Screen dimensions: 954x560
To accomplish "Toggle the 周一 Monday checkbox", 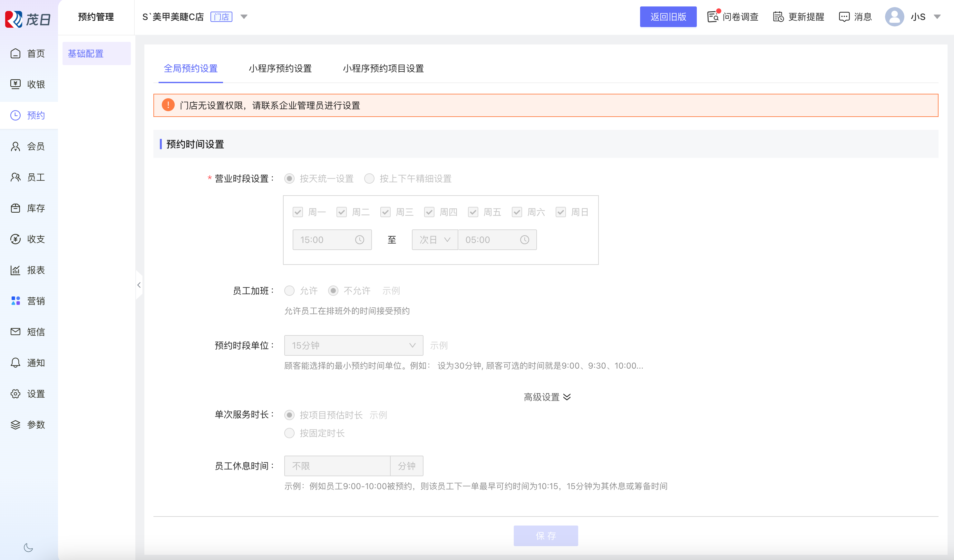I will (x=297, y=212).
